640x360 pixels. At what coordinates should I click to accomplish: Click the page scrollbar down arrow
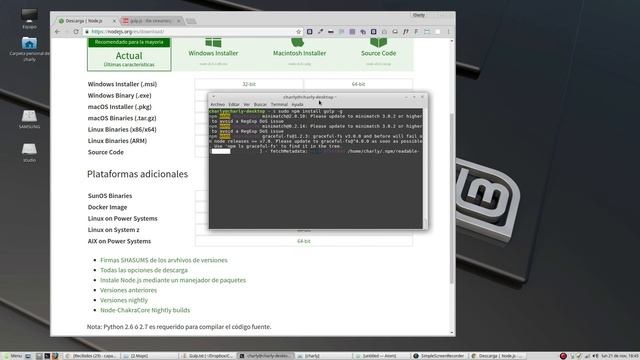point(451,332)
